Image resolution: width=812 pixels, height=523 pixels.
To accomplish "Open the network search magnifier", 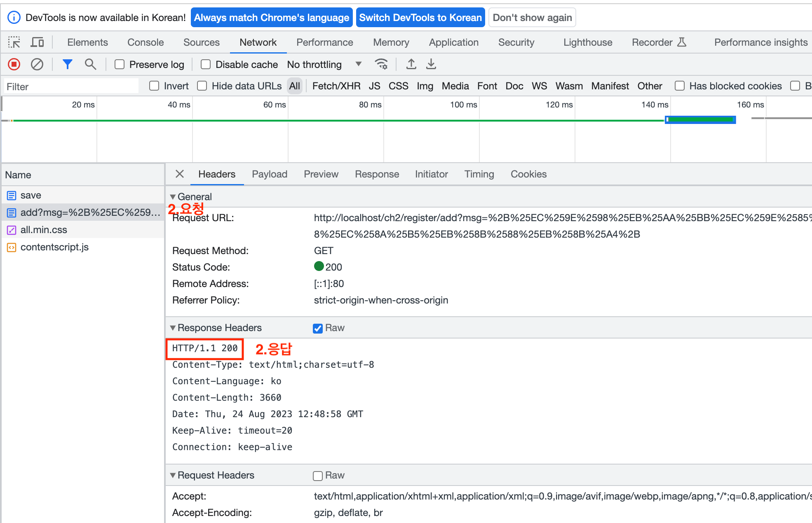I will tap(90, 64).
